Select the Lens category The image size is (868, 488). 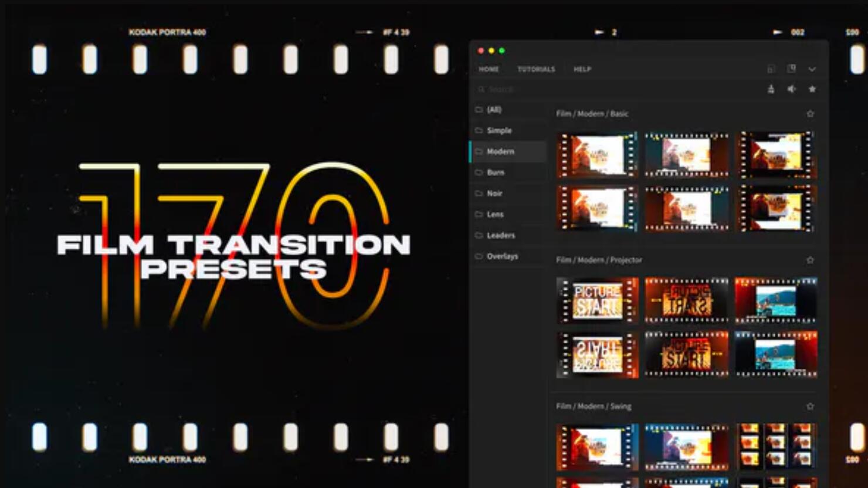click(508, 215)
